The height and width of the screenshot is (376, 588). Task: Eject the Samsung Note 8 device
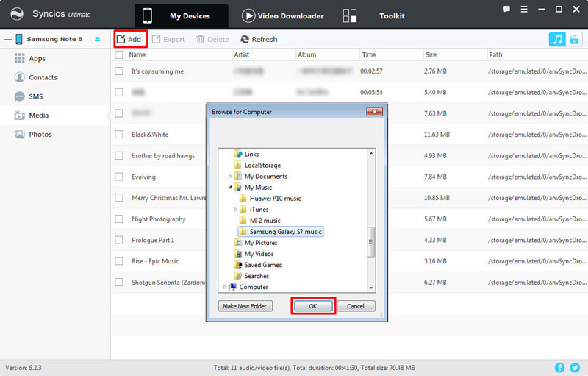(98, 39)
